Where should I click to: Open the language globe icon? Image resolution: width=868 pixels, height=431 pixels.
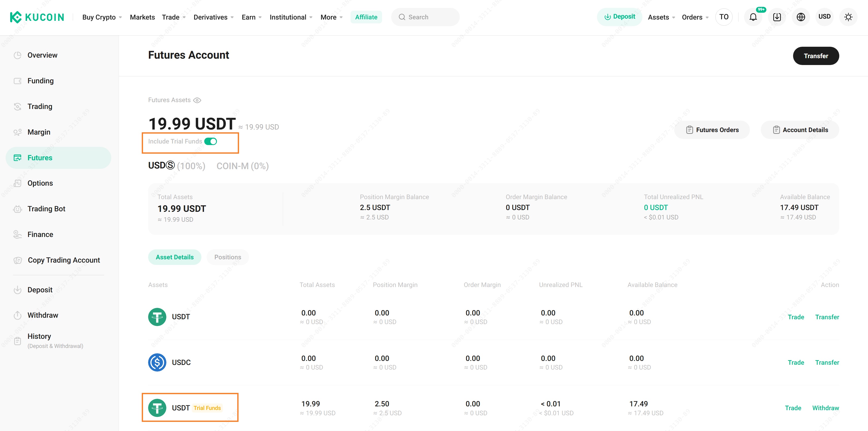[801, 17]
